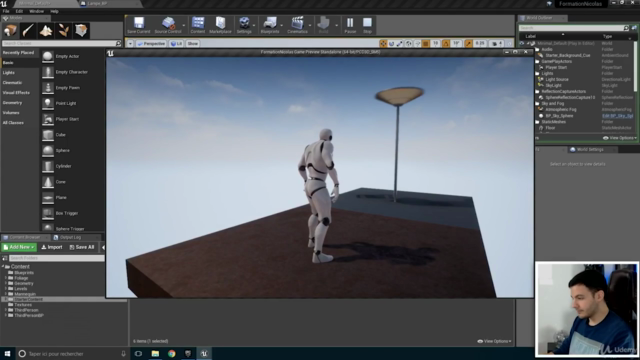The image size is (640, 360).
Task: Open the Edit menu
Action: (x=19, y=11)
